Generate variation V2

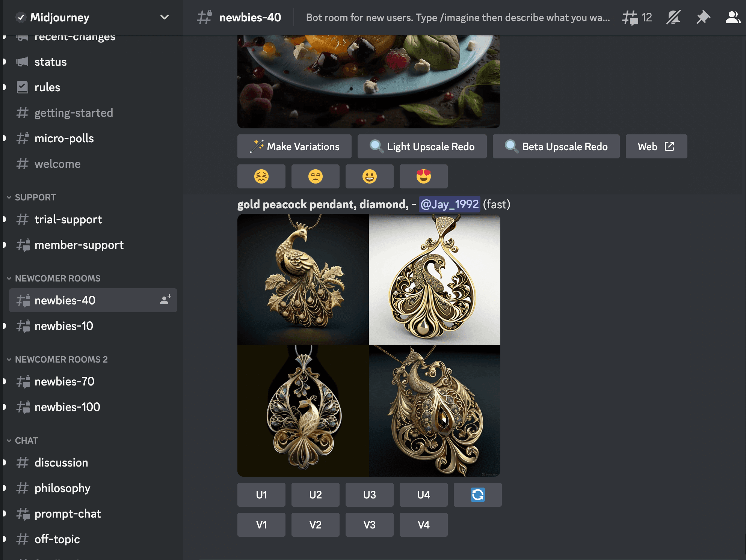tap(315, 524)
